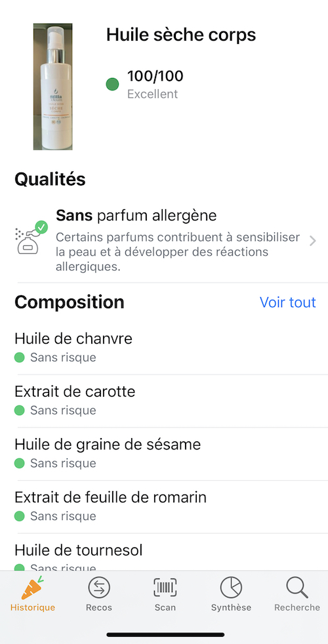Tap the Huile sèche corps title

[181, 35]
